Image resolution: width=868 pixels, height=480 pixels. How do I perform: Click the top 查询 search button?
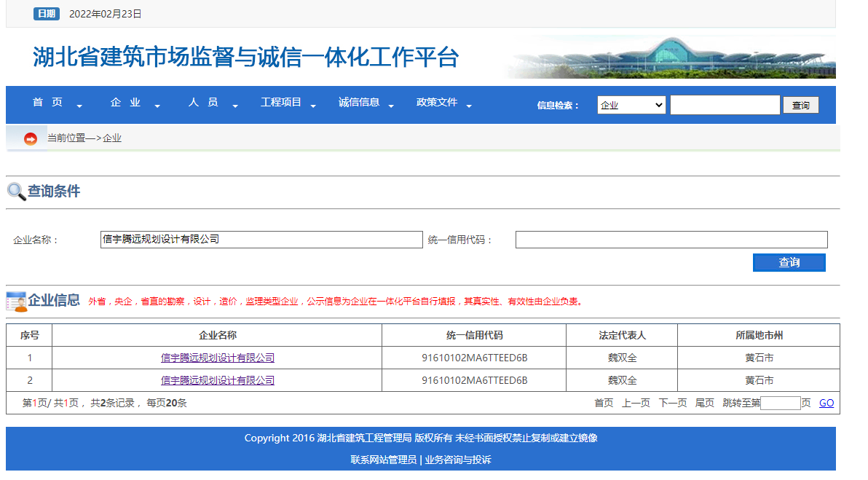point(800,104)
